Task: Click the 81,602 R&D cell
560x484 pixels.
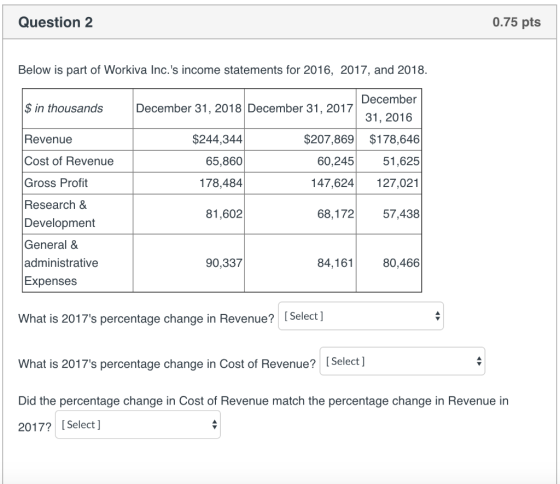Action: (189, 214)
